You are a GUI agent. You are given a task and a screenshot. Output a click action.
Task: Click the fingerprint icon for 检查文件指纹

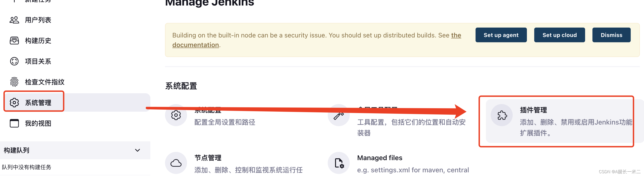14,82
